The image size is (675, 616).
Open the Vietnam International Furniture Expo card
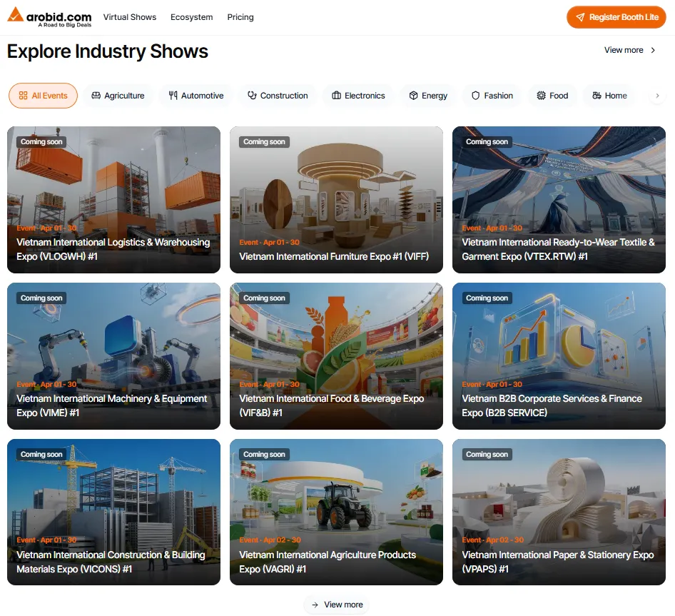[336, 200]
